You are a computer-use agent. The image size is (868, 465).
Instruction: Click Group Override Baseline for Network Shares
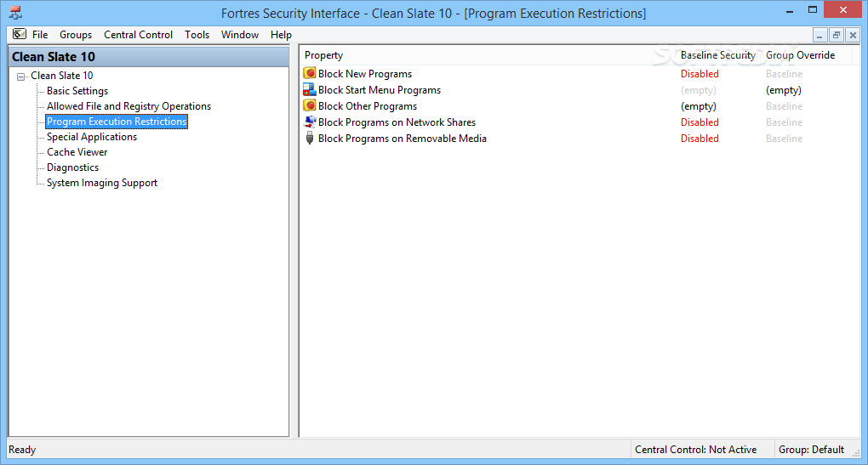pos(785,122)
